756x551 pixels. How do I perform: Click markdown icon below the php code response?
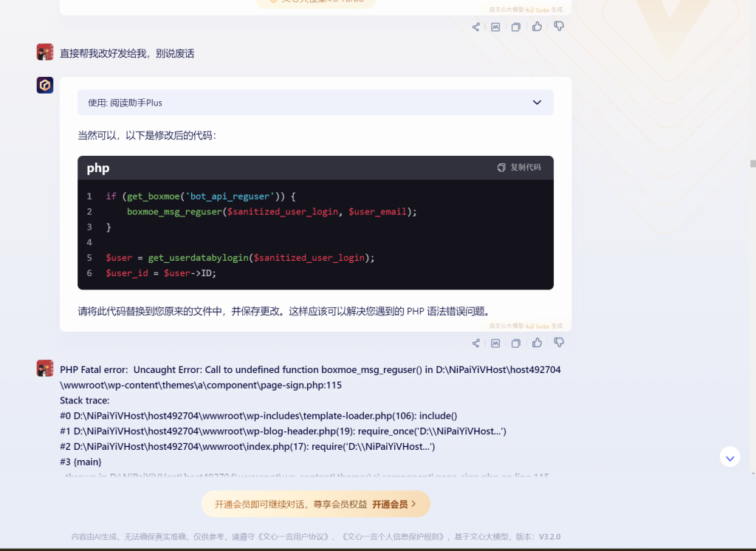pos(495,343)
